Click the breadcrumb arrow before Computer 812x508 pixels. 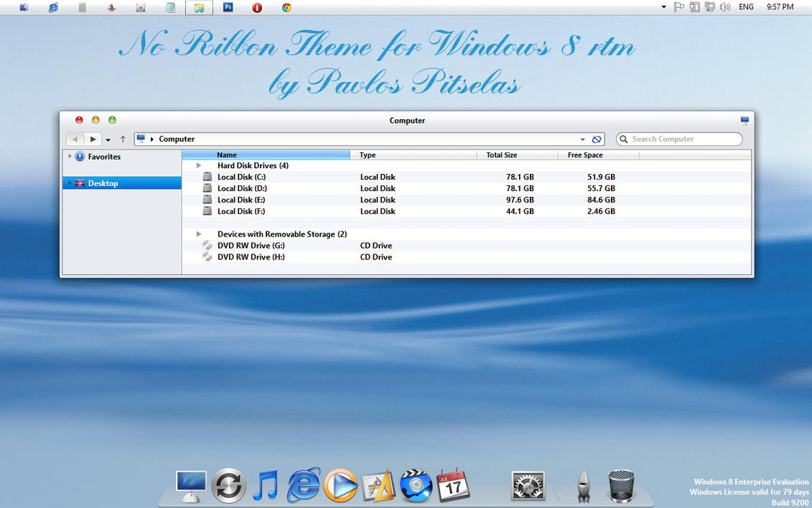point(152,139)
